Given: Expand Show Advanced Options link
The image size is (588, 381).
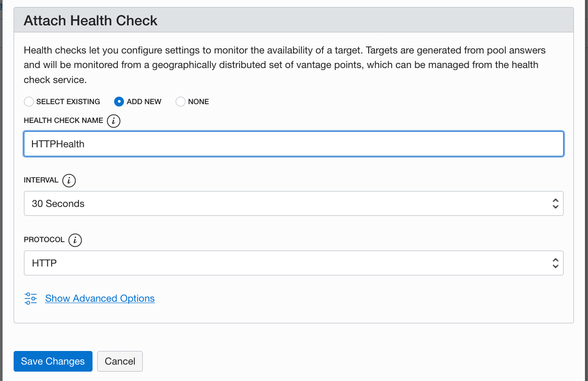Looking at the screenshot, I should coord(100,299).
